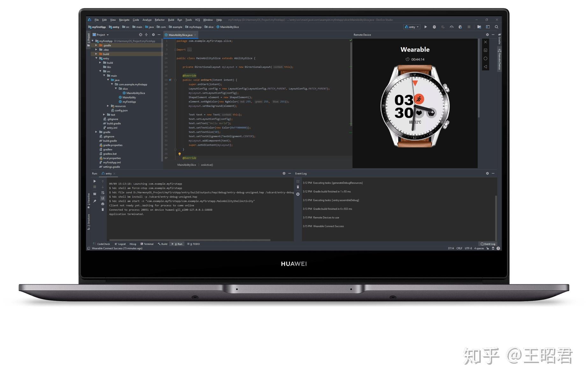This screenshot has height=380, width=588.
Task: Clear Run console with the trash icon
Action: 103,209
